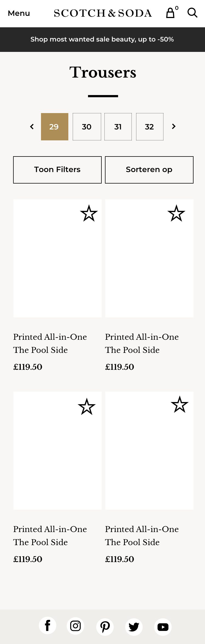Toggle wishlist star on bottom-right product

180,404
